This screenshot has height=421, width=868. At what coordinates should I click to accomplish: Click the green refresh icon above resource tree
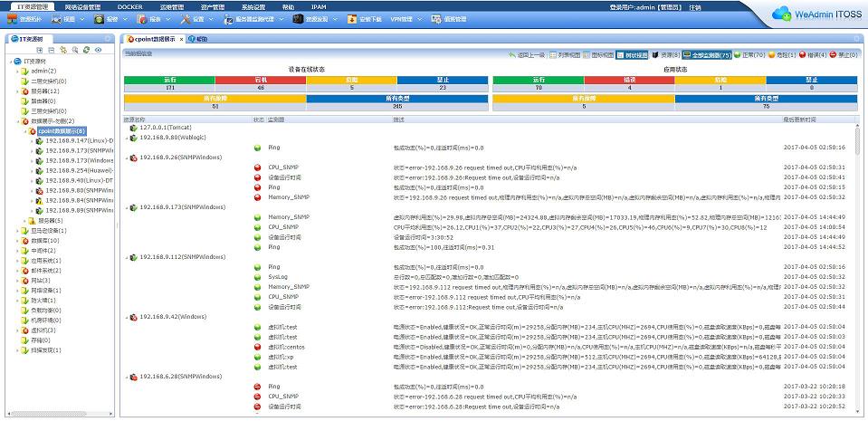[86, 51]
